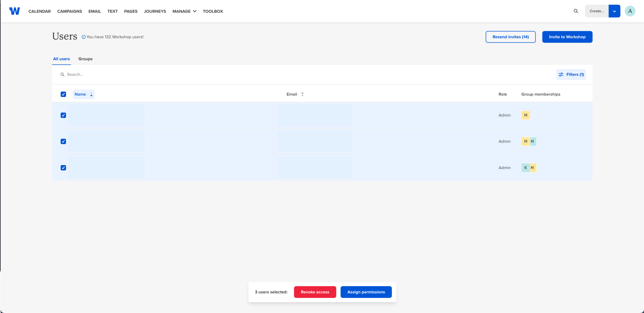The height and width of the screenshot is (313, 644).
Task: Click the teal K group badge
Action: click(525, 168)
